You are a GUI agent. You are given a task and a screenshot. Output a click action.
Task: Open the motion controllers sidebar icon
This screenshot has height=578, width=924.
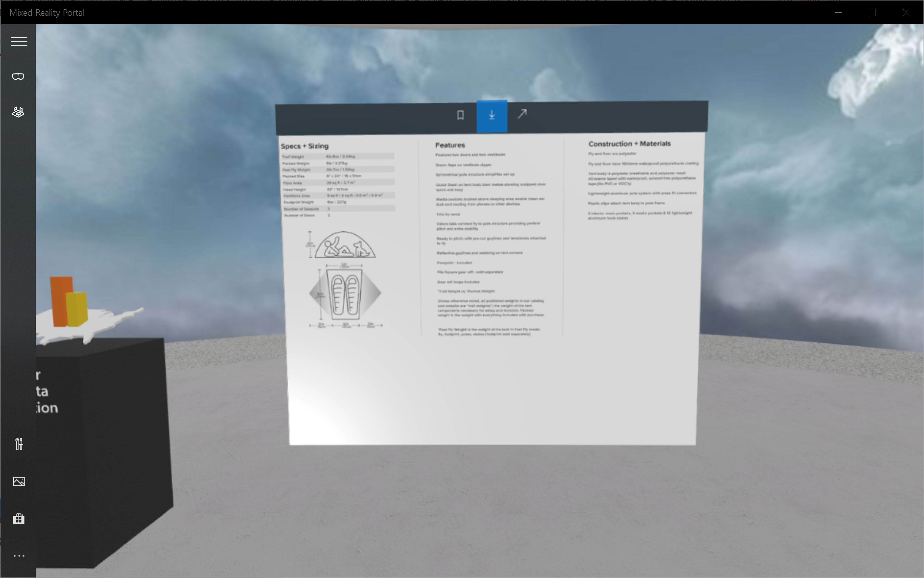pyautogui.click(x=18, y=112)
